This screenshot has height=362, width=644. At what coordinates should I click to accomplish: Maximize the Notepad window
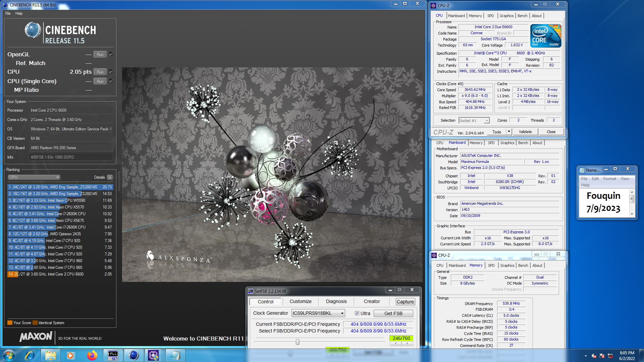coord(615,169)
